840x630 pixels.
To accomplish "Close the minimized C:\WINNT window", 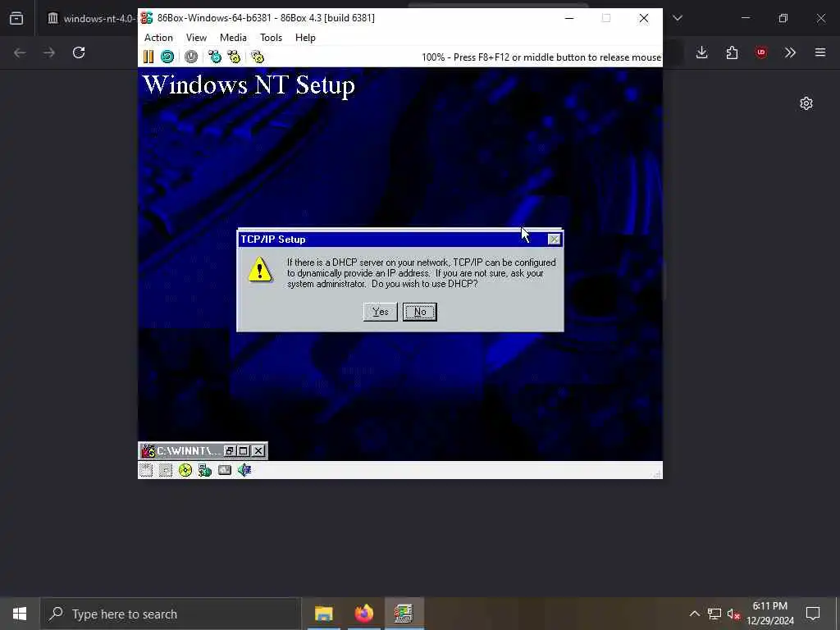I will tap(258, 451).
